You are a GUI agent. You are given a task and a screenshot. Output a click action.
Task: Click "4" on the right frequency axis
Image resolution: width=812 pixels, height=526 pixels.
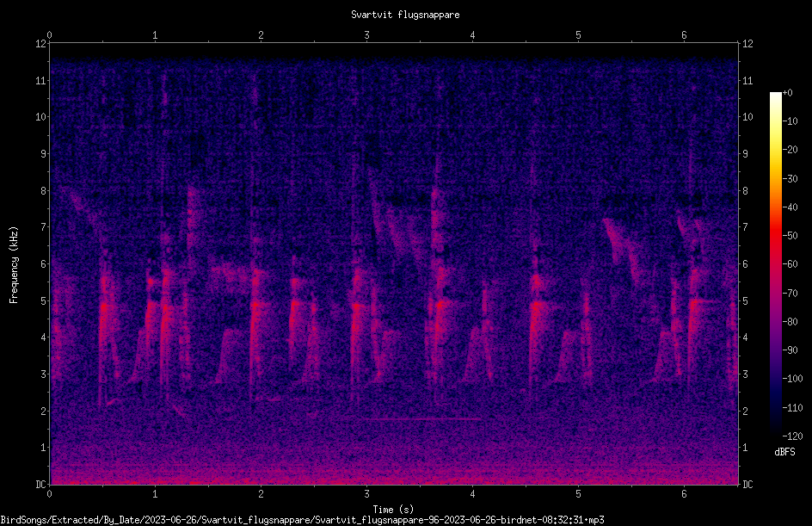point(745,337)
